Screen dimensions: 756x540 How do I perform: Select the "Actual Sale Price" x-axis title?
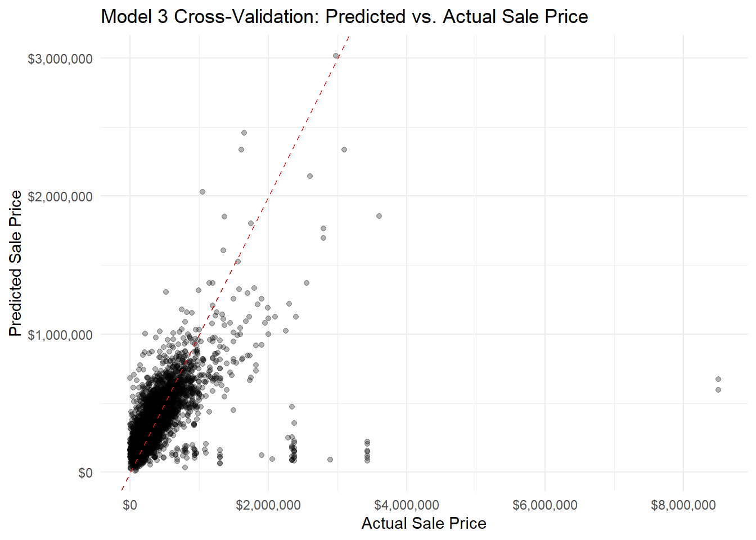pyautogui.click(x=424, y=523)
